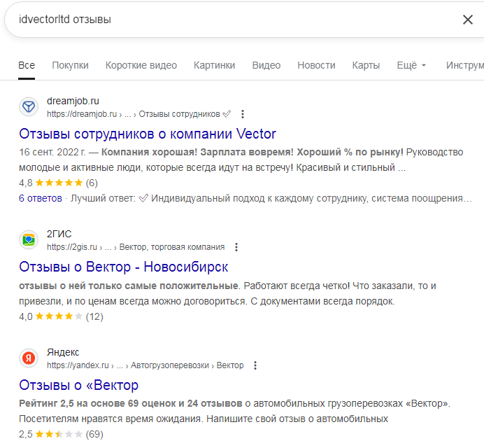This screenshot has width=484, height=448.
Task: Open the Отзывы о «Вектор result
Action: (x=78, y=385)
